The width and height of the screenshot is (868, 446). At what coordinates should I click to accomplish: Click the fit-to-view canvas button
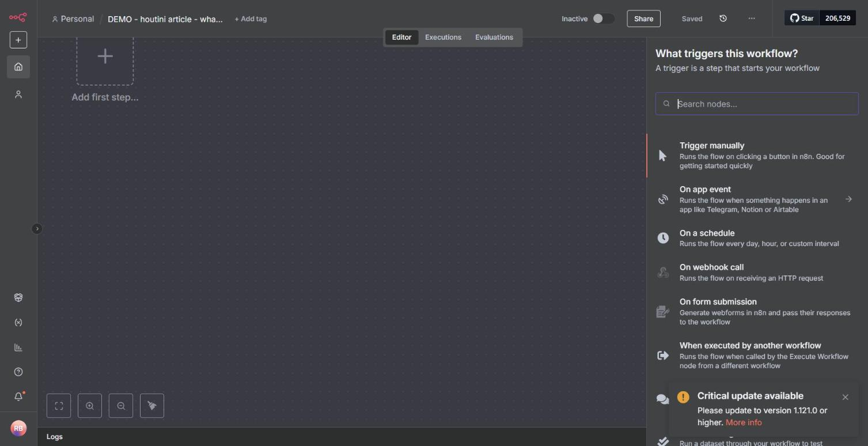(x=59, y=406)
